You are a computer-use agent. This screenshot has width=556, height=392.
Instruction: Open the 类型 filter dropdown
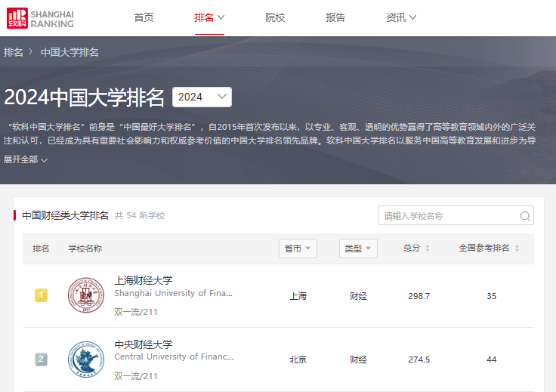pos(358,248)
